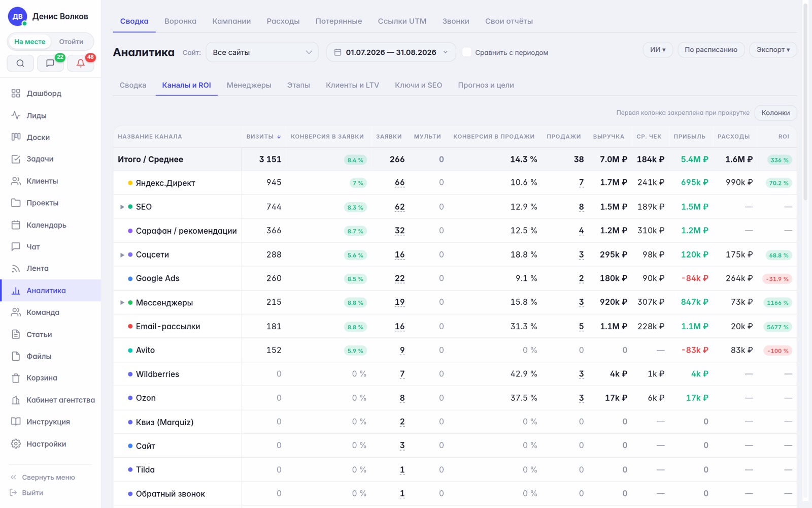Click the Свернуть меню double-chevron icon
812x508 pixels.
coord(14,478)
